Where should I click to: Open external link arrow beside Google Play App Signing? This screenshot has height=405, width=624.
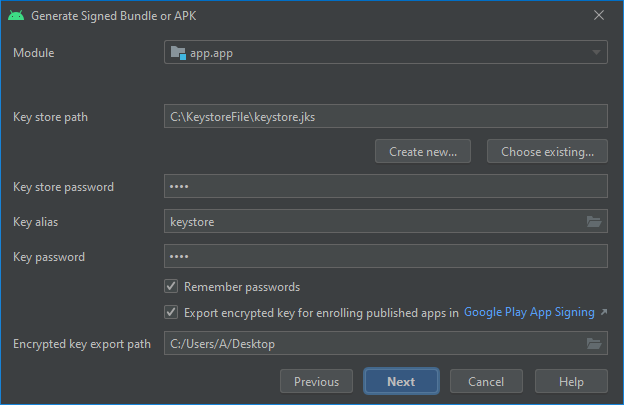[604, 312]
